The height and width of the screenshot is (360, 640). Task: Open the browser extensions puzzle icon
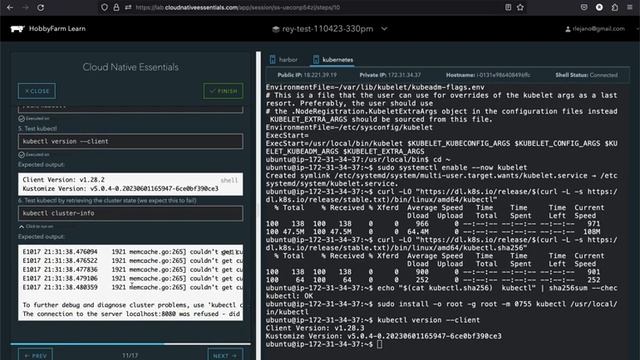(x=615, y=7)
